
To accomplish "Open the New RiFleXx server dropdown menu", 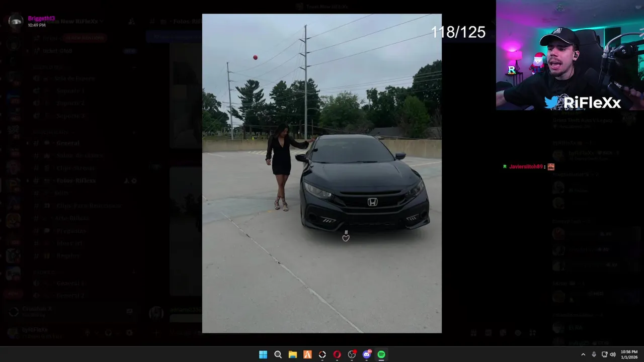I will (72, 22).
